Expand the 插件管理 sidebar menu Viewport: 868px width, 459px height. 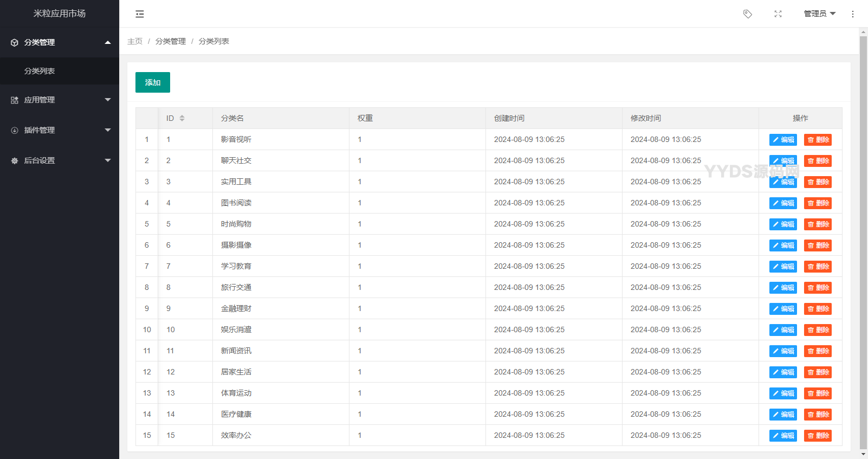(x=60, y=131)
